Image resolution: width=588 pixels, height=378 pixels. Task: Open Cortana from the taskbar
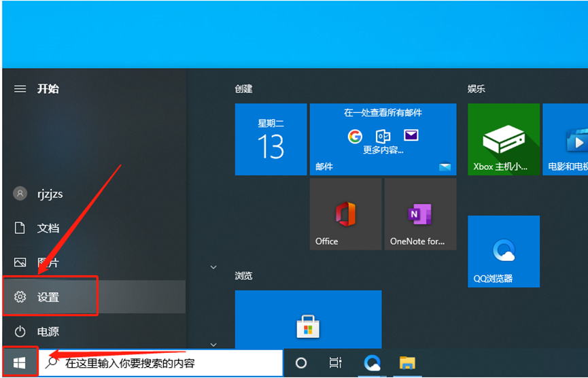[301, 363]
